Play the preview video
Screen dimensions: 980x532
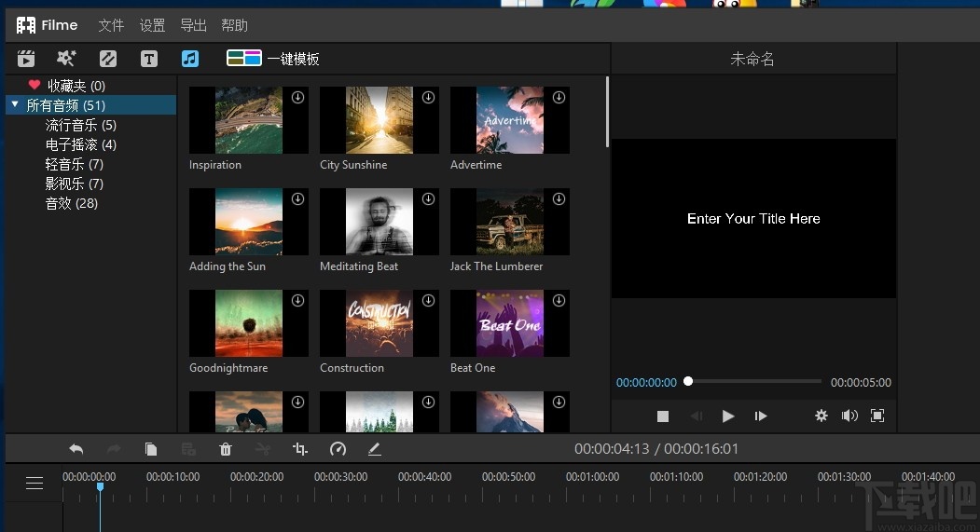coord(727,416)
